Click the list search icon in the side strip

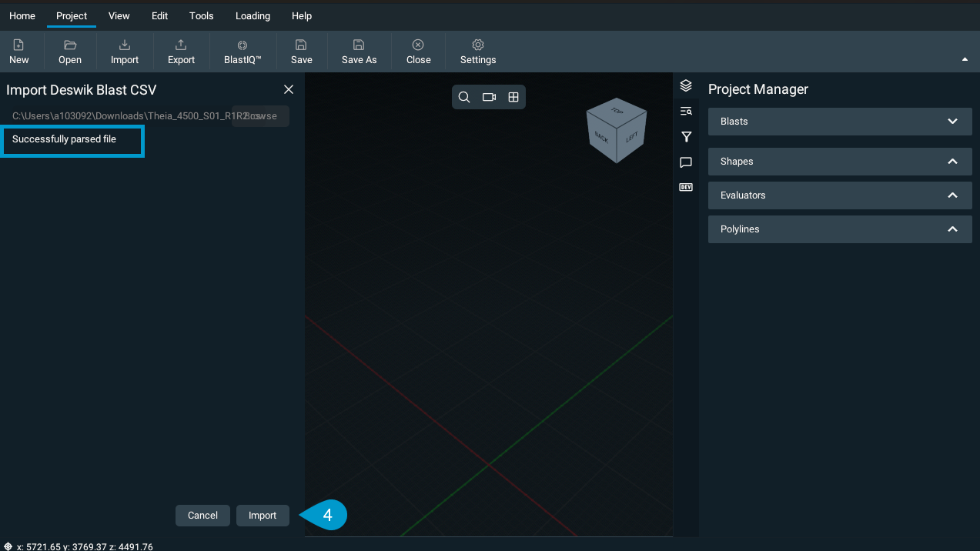coord(686,112)
